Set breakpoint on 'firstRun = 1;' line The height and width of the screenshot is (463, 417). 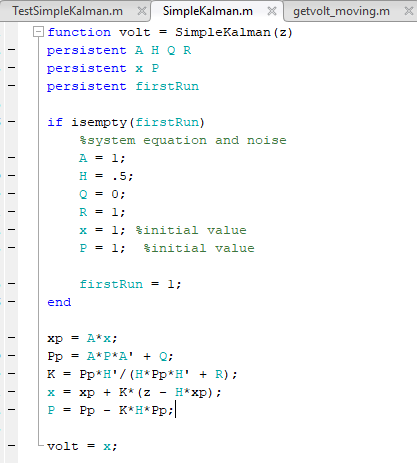tap(12, 284)
